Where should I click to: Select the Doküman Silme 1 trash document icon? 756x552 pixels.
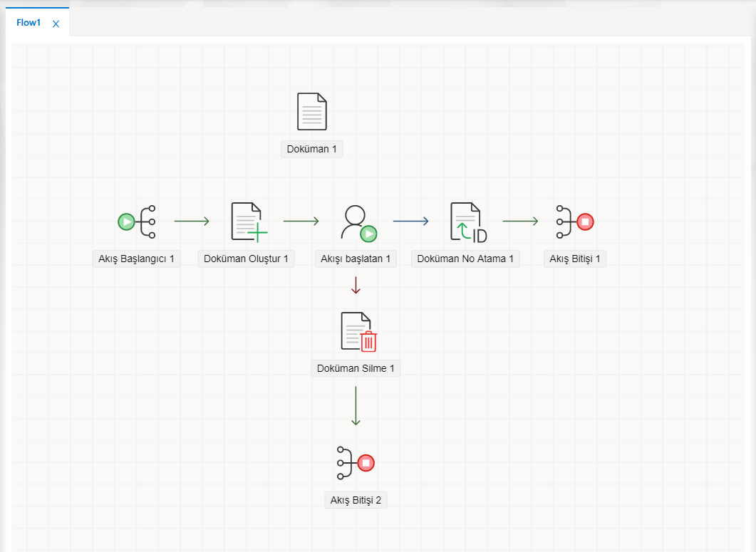358,332
